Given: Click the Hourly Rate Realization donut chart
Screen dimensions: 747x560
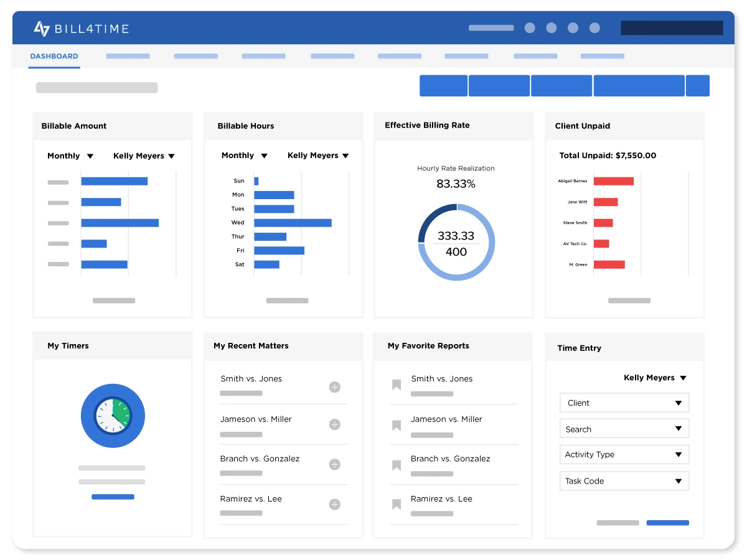Looking at the screenshot, I should tap(456, 242).
